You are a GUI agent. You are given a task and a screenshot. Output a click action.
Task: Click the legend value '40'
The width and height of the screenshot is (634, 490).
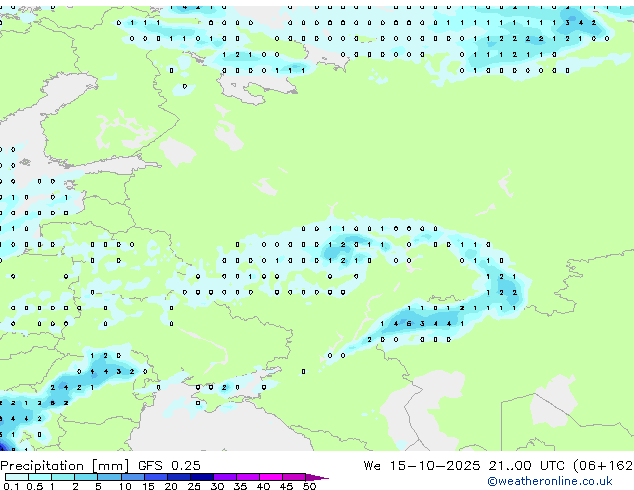263,486
